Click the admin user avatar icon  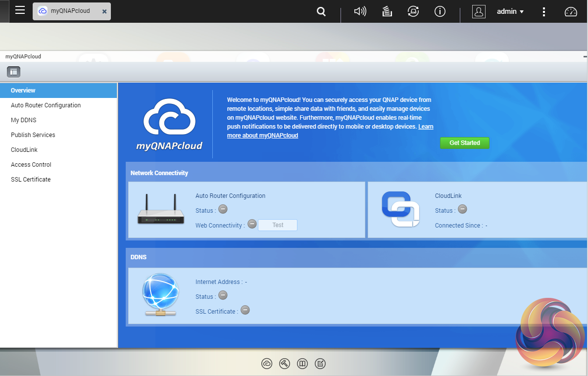(479, 11)
